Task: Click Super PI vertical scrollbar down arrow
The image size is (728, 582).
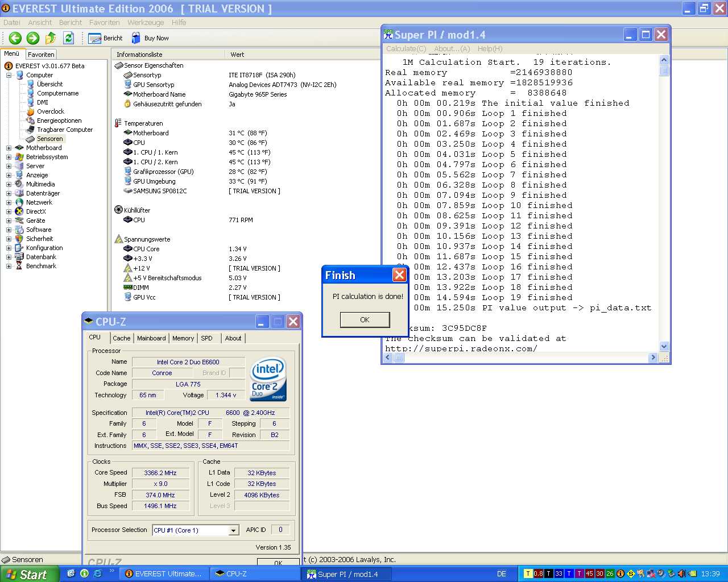Action: click(x=664, y=347)
